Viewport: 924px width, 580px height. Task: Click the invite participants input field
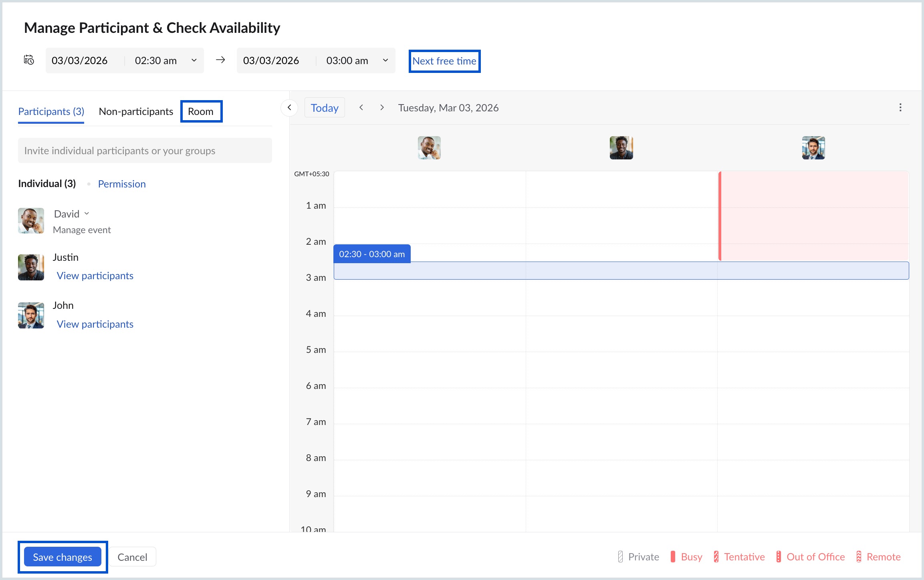point(145,150)
